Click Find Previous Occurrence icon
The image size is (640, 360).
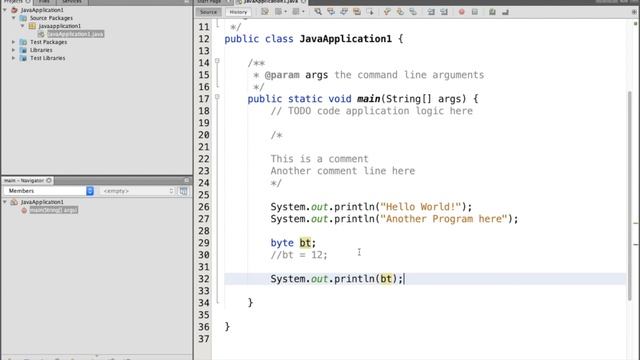(331, 12)
